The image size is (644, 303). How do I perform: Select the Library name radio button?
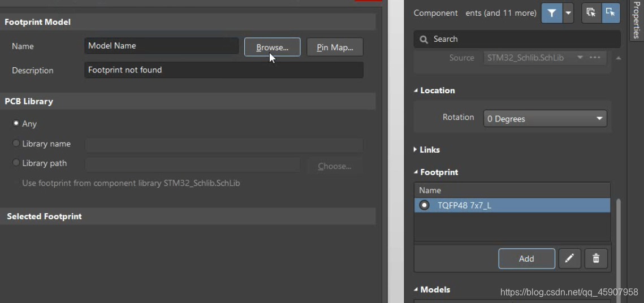click(16, 143)
